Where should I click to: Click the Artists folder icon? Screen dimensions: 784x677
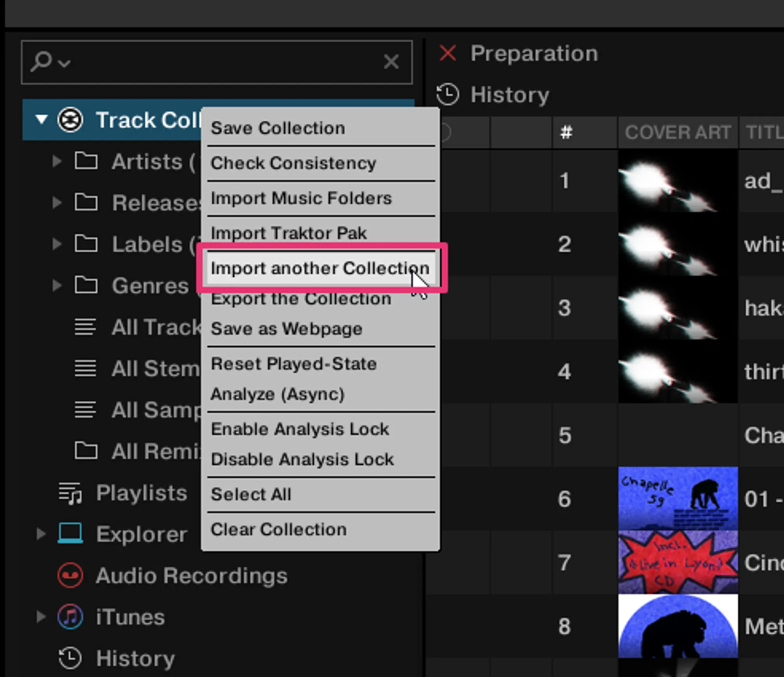(86, 161)
